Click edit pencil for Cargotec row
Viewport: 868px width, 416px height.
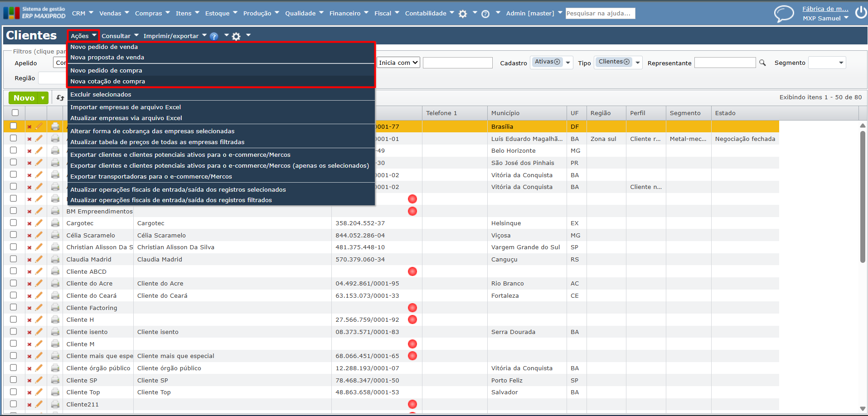39,223
